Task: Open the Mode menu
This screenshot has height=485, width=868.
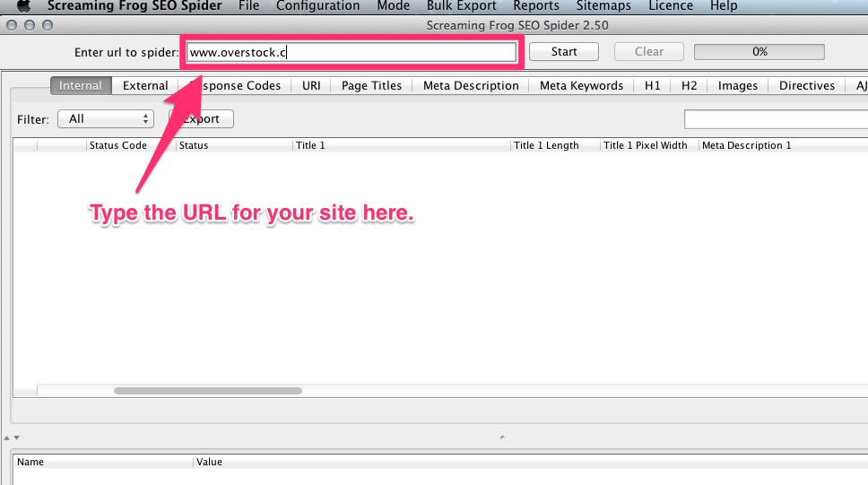Action: [x=393, y=5]
